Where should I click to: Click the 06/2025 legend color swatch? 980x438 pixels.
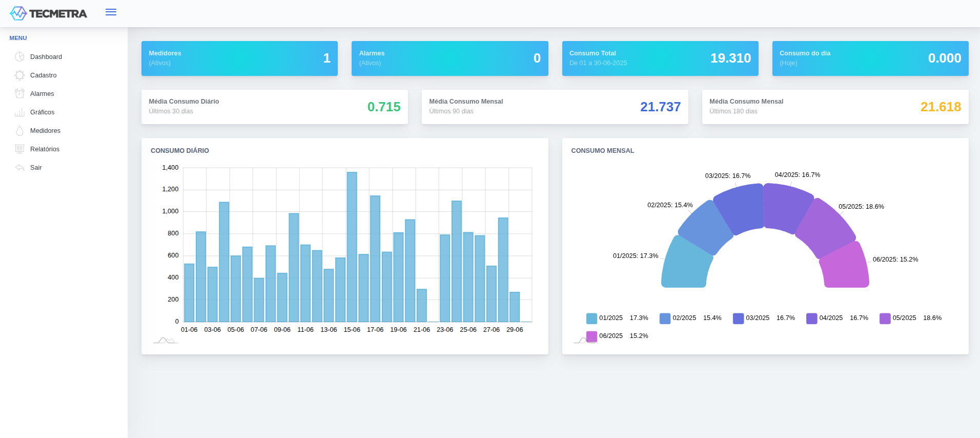coord(591,336)
